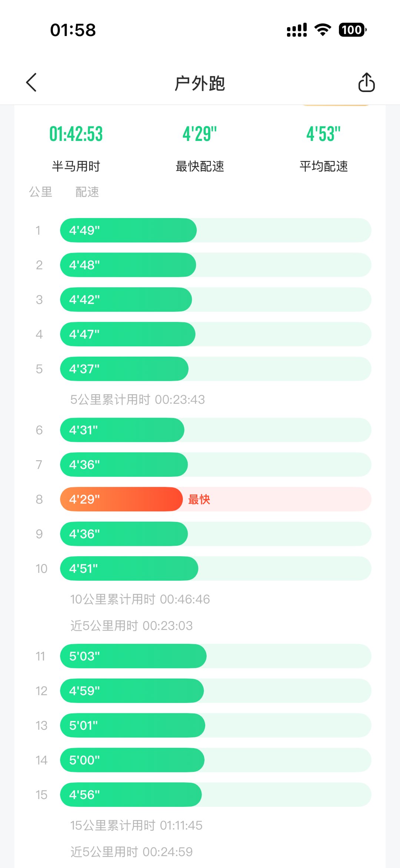Select kilometer 15 pace bar 4'56"

pyautogui.click(x=131, y=795)
